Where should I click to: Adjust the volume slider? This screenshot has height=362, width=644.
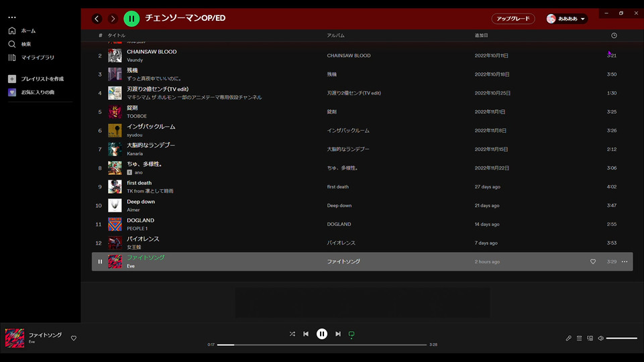(621, 338)
